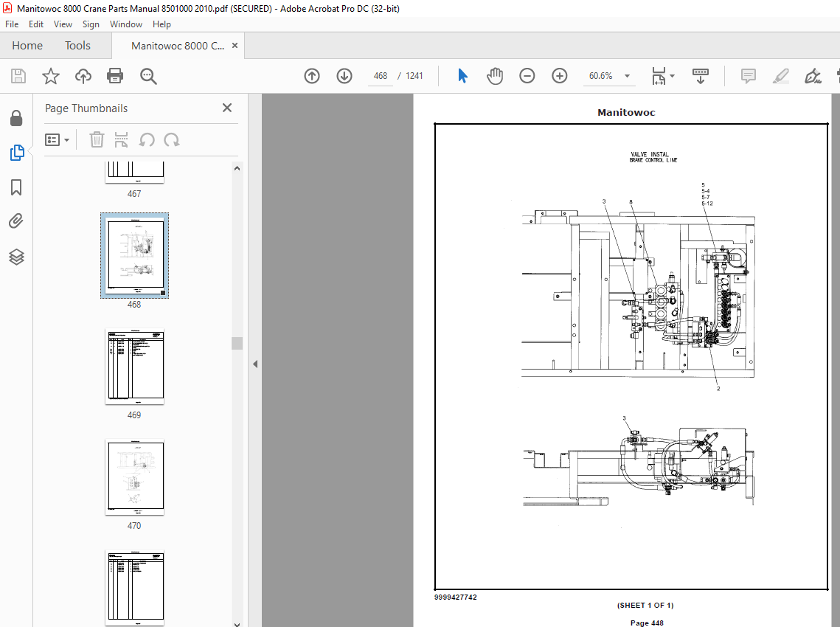Screen dimensions: 840x627
Task: Click delete pages trash icon
Action: pyautogui.click(x=97, y=140)
